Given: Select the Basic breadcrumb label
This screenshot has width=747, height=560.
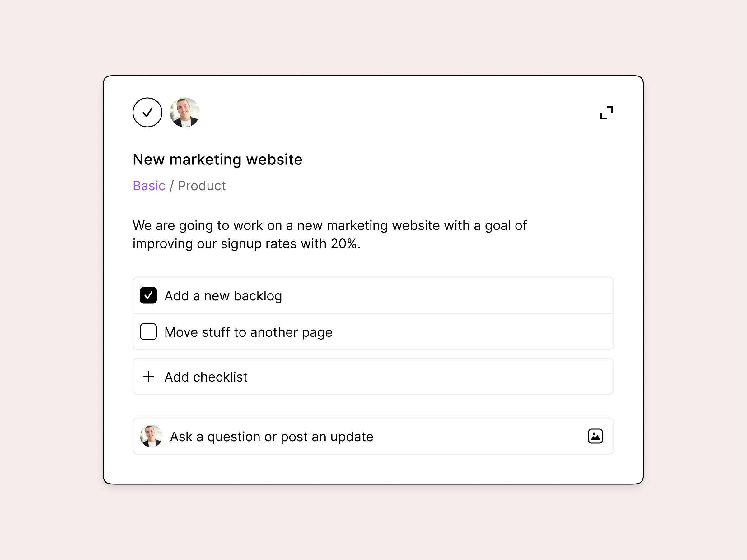Looking at the screenshot, I should (x=149, y=186).
